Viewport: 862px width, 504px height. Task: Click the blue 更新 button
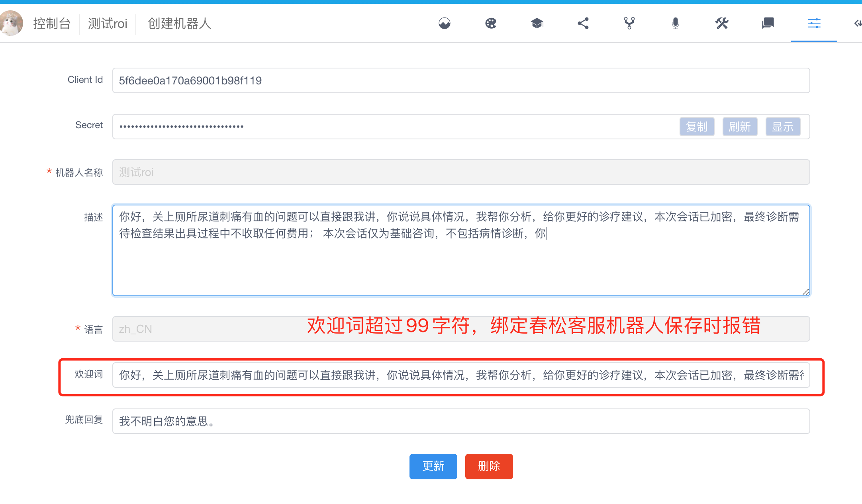(x=433, y=466)
